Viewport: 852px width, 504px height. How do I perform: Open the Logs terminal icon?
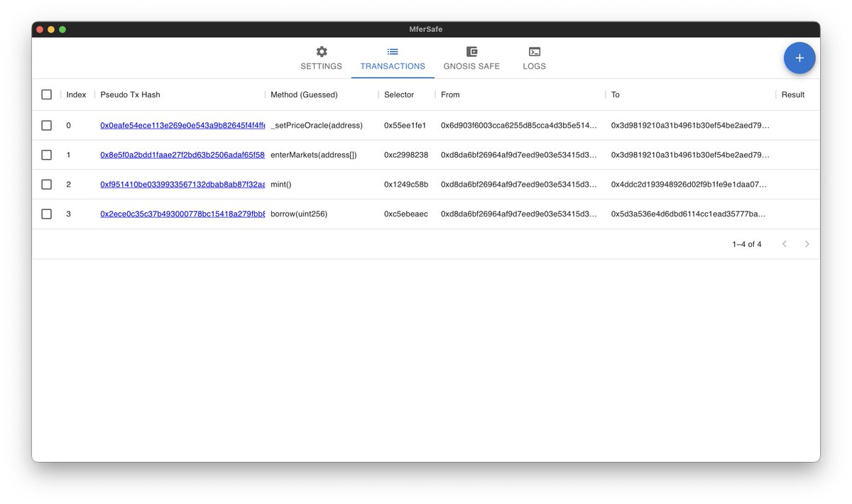pyautogui.click(x=533, y=51)
